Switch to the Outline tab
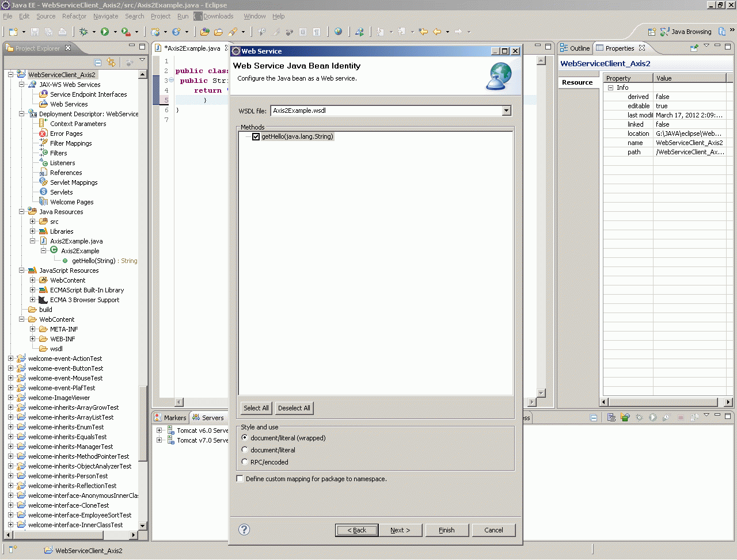This screenshot has height=560, width=737. [x=575, y=48]
